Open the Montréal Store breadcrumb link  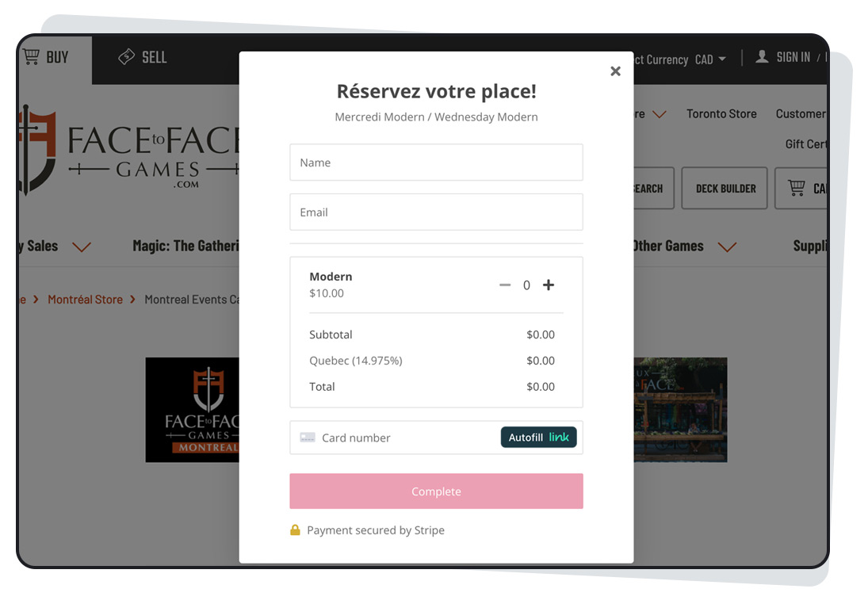[86, 300]
